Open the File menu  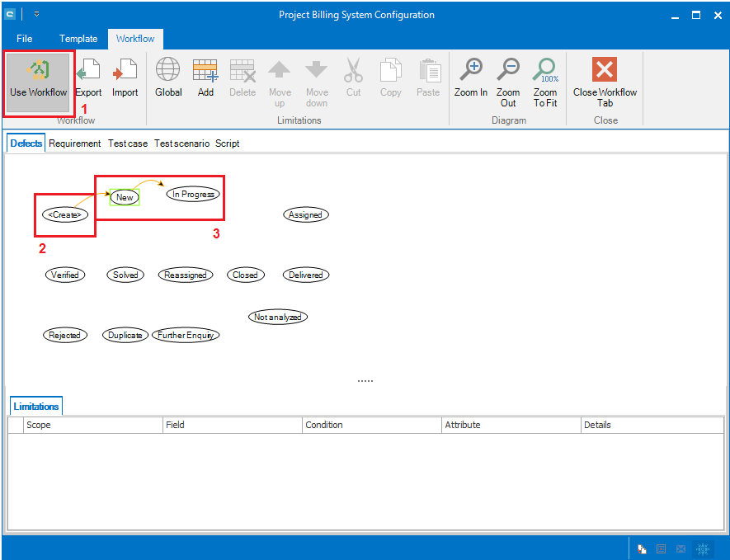pos(25,39)
